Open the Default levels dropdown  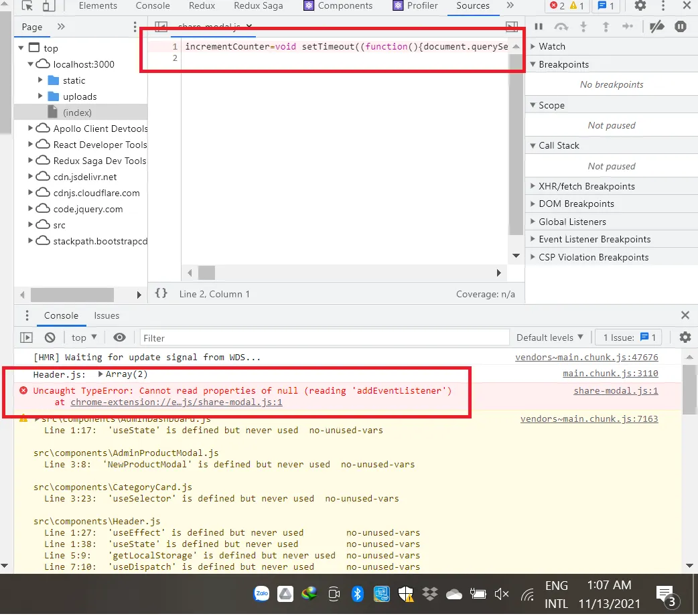pyautogui.click(x=550, y=337)
